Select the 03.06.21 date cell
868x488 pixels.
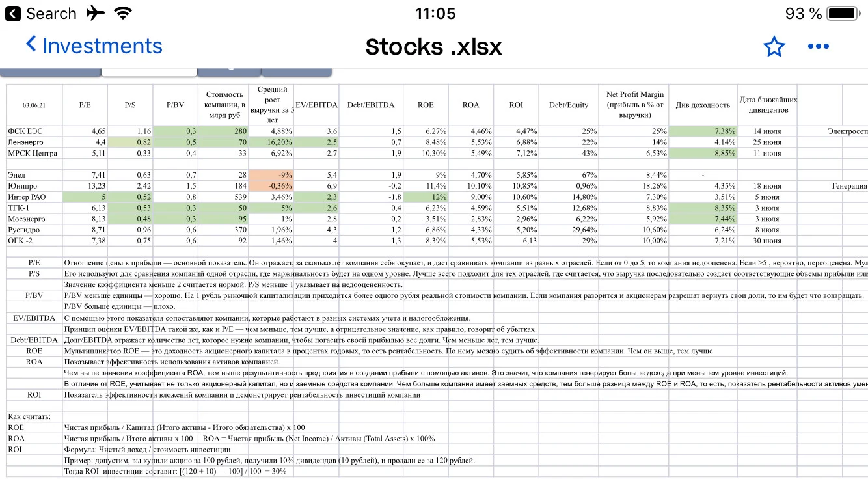34,105
